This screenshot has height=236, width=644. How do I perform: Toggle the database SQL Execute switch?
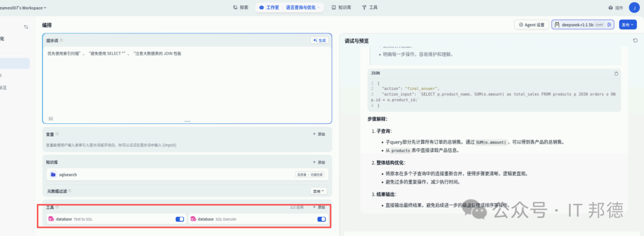tap(321, 219)
